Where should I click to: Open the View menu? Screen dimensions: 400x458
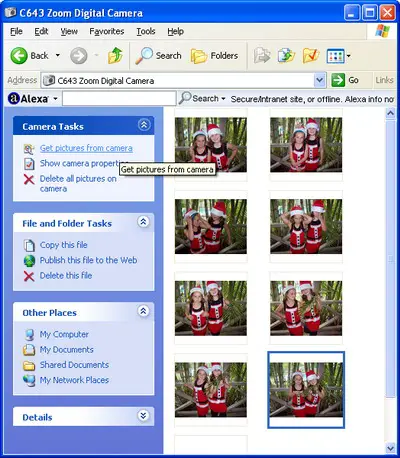click(69, 31)
